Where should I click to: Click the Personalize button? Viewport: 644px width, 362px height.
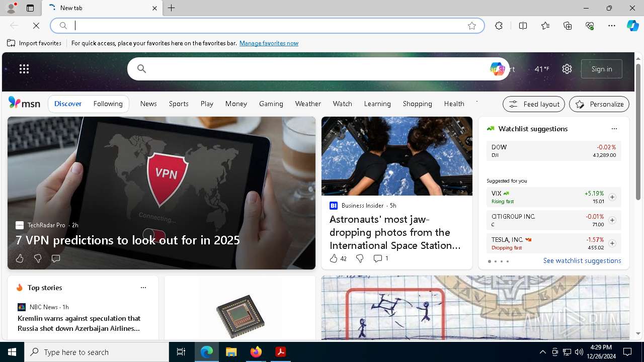click(x=599, y=104)
